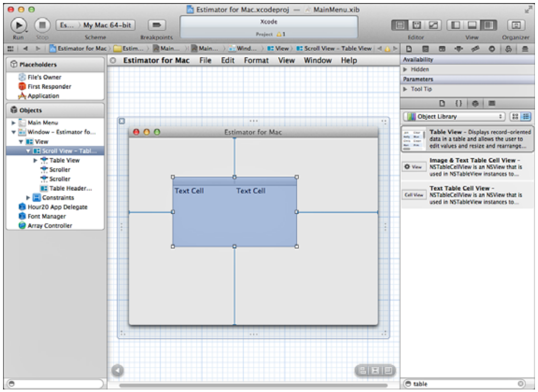Toggle the Navigator pane view button
Image resolution: width=538 pixels, height=392 pixels.
pos(455,25)
